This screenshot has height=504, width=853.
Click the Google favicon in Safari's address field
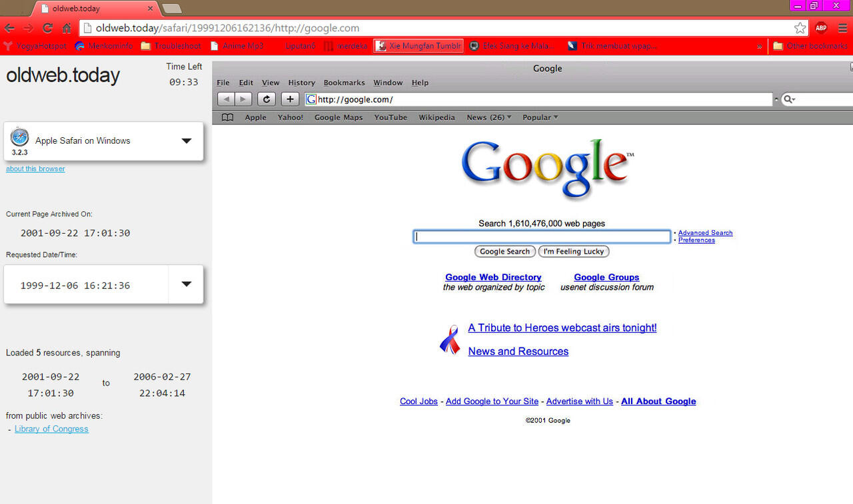point(311,99)
